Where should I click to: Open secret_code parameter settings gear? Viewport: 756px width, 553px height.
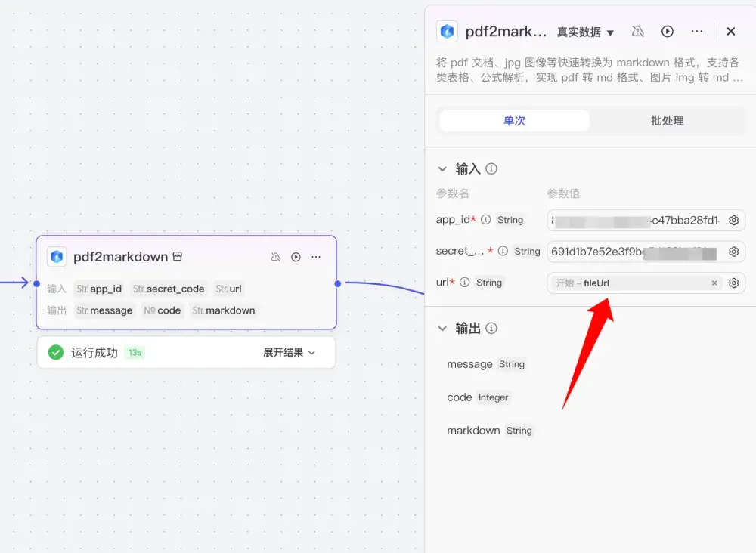click(x=733, y=251)
